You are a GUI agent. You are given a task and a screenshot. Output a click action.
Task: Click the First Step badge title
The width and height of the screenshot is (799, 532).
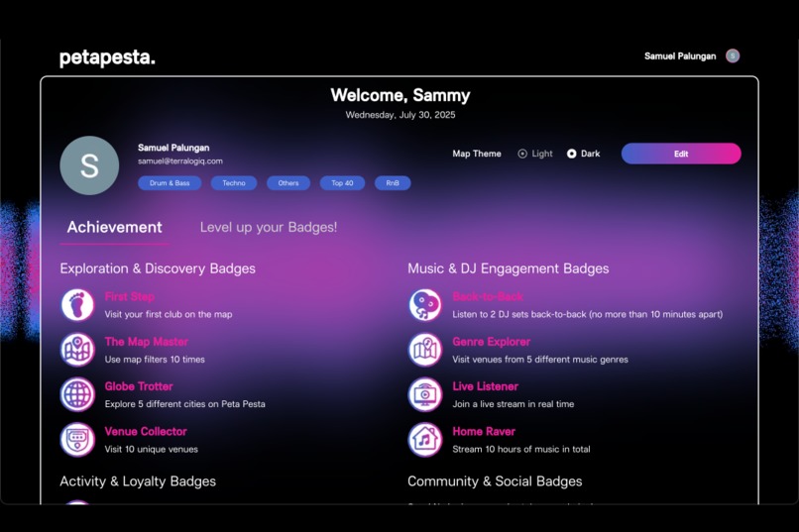point(130,297)
